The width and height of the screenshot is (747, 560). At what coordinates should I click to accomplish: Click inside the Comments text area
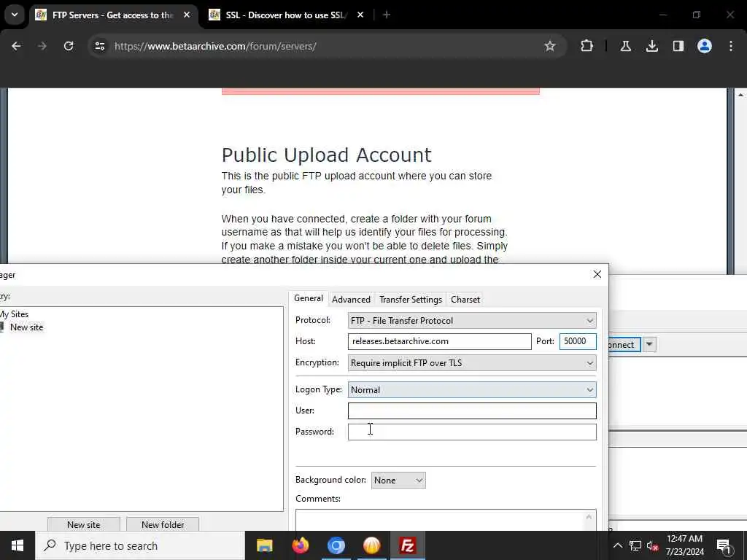tap(439, 520)
